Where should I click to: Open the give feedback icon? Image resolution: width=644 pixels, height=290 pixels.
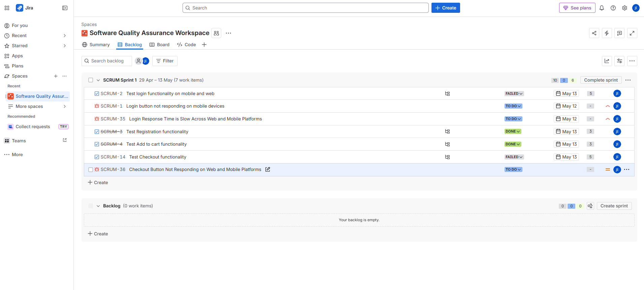coord(619,33)
